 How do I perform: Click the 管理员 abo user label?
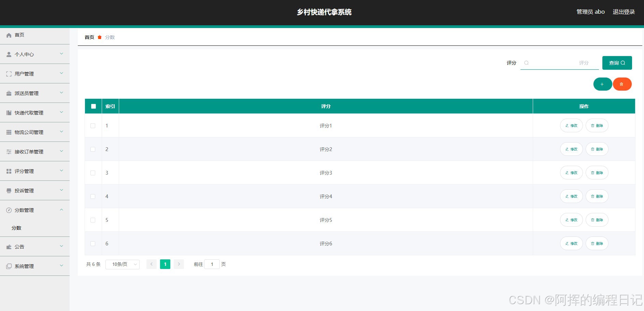[x=591, y=12]
